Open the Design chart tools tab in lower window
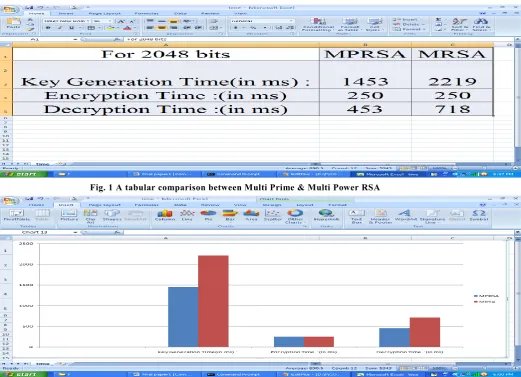The height and width of the screenshot is (377, 521). point(272,205)
